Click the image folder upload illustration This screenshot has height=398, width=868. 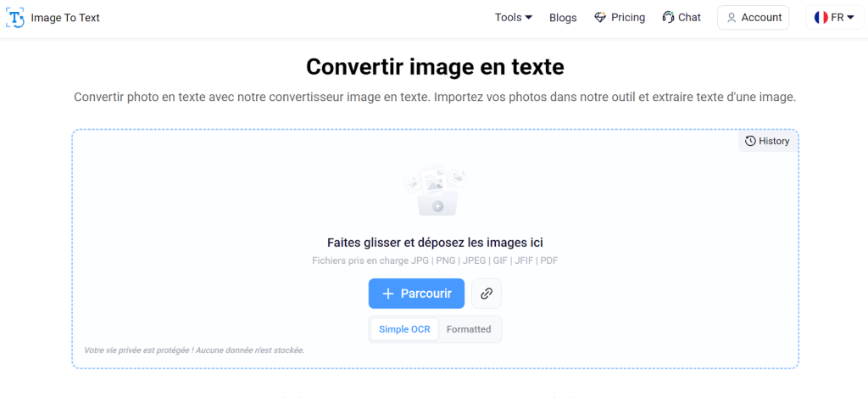pos(436,190)
